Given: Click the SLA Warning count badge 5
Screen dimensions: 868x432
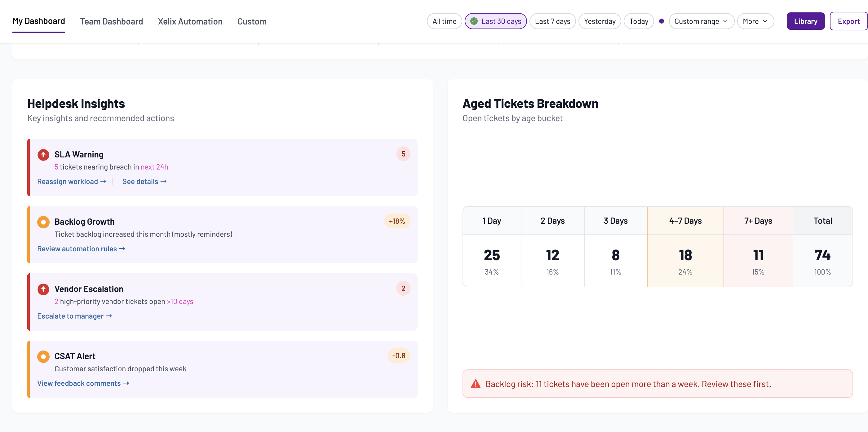Looking at the screenshot, I should point(403,154).
